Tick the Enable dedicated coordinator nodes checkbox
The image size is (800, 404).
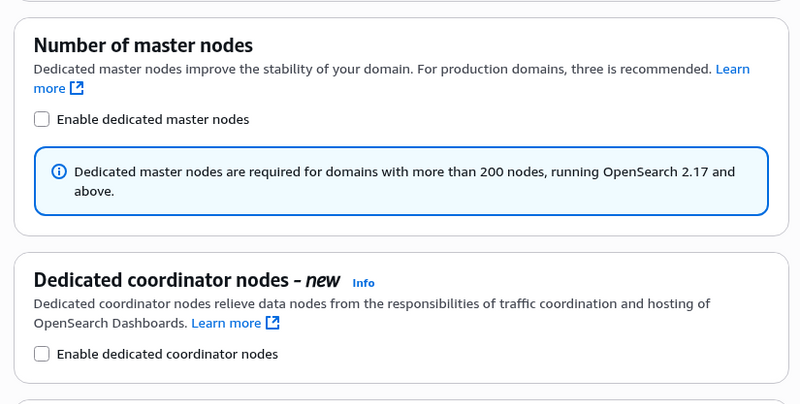pos(42,354)
